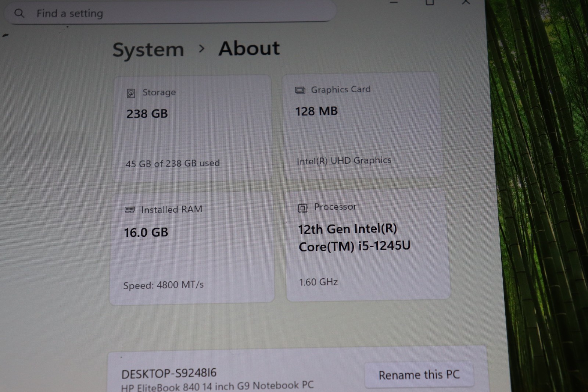Select the '16.0 GB' RAM value
Viewport: 588px width, 392px height.
pos(146,232)
